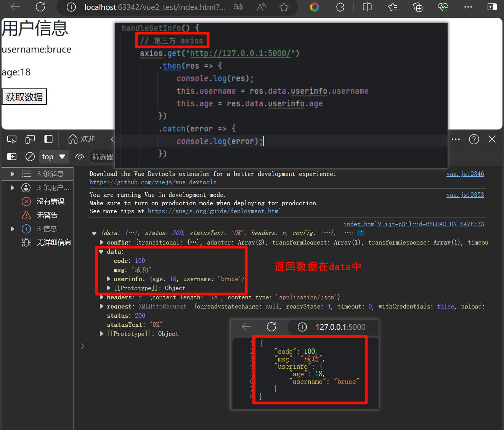Open browser extensions puzzle icon
The width and height of the screenshot is (504, 430).
coord(340,7)
